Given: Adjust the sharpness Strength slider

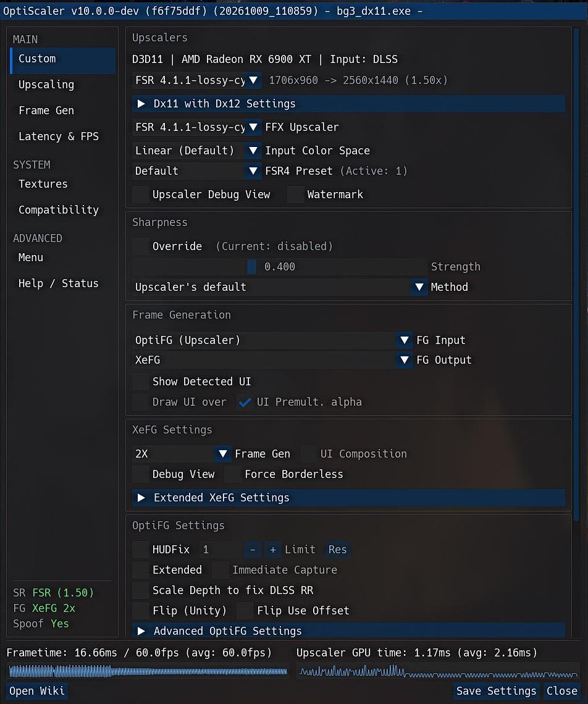Looking at the screenshot, I should click(x=279, y=267).
